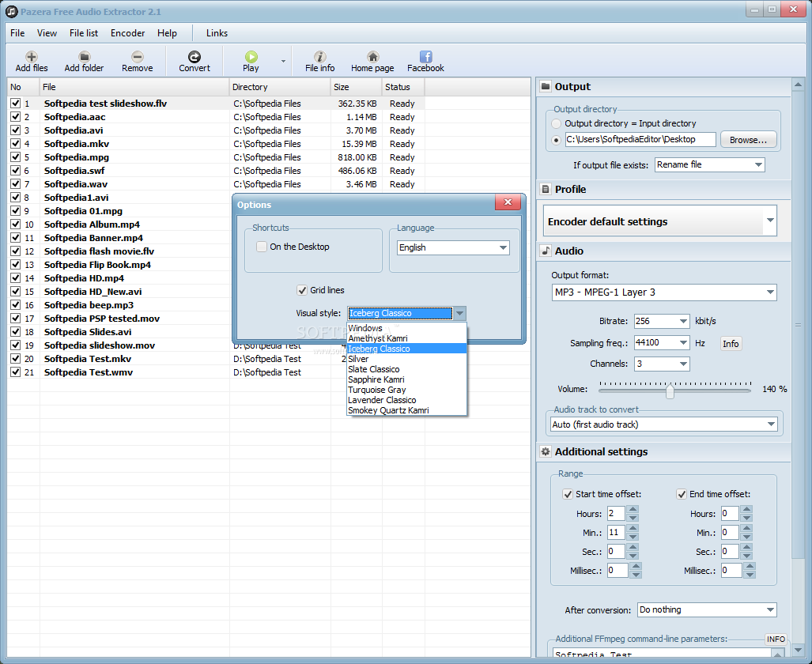Image resolution: width=812 pixels, height=664 pixels.
Task: Decrease Start offset Min. stepper down
Action: click(x=633, y=537)
